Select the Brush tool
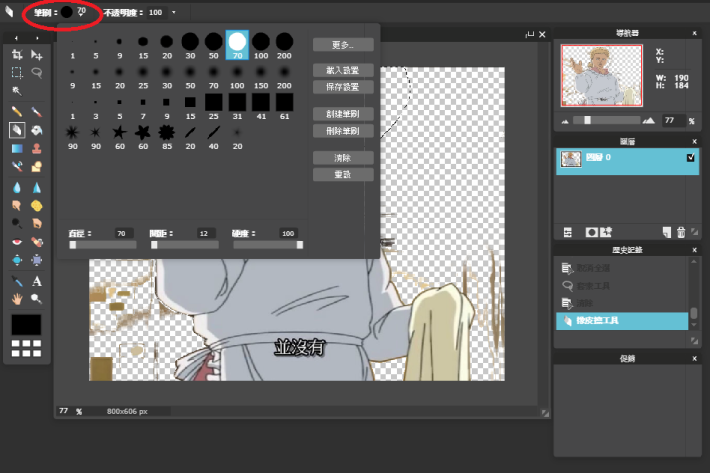 coord(37,111)
